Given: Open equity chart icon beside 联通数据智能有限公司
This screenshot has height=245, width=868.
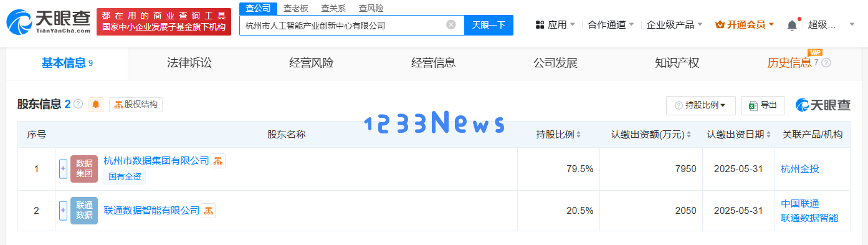Looking at the screenshot, I should pyautogui.click(x=208, y=211).
